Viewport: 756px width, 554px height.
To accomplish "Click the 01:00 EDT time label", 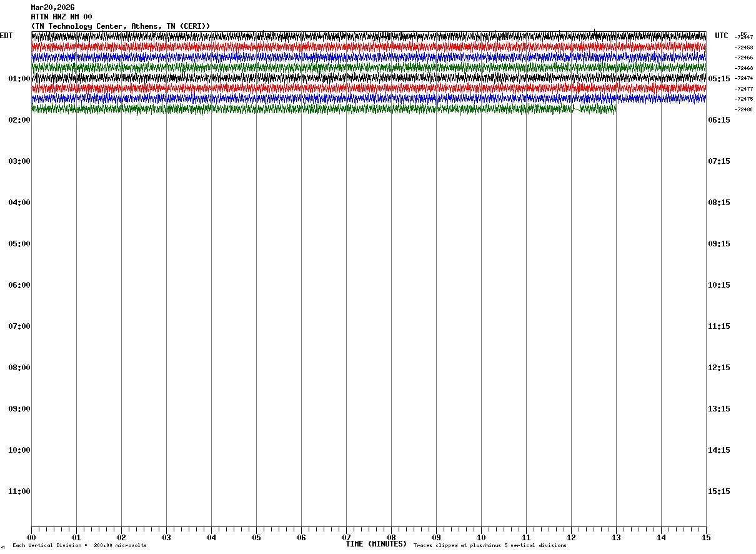I will 19,79.
